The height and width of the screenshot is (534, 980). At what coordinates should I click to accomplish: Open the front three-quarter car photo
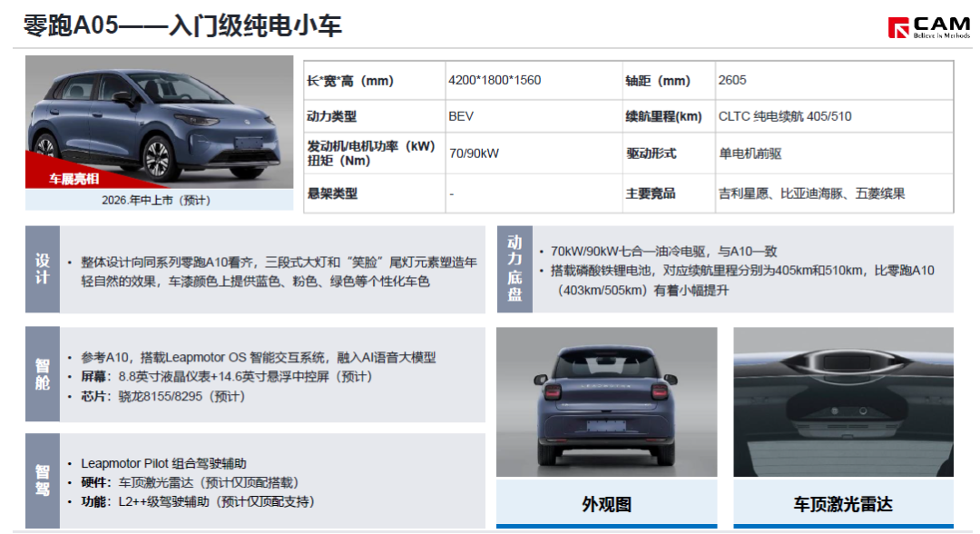160,122
